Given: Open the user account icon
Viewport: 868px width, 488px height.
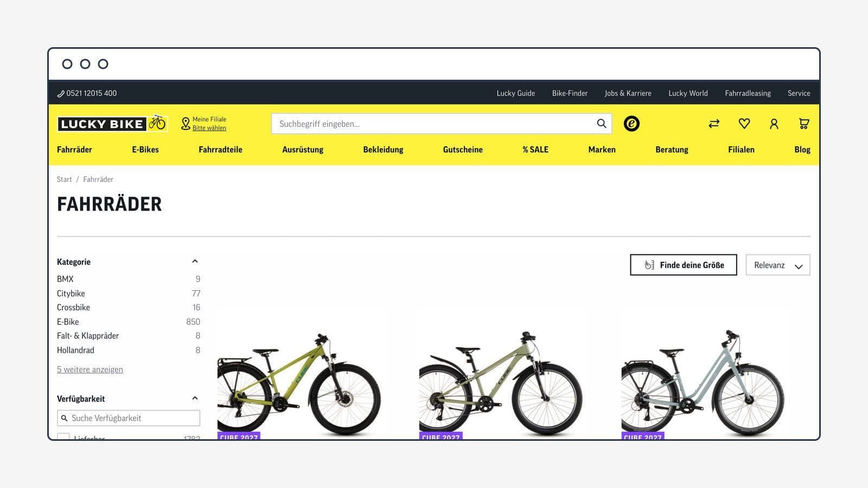Looking at the screenshot, I should click(x=774, y=124).
